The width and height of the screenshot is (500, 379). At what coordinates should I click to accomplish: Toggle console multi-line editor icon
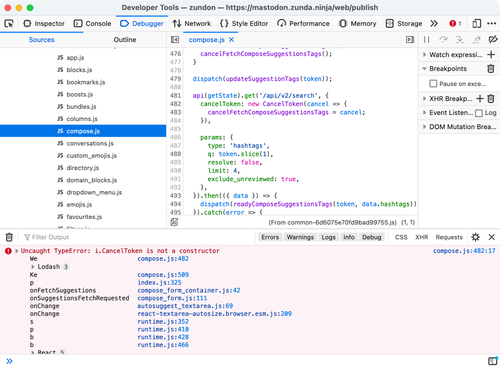click(493, 361)
